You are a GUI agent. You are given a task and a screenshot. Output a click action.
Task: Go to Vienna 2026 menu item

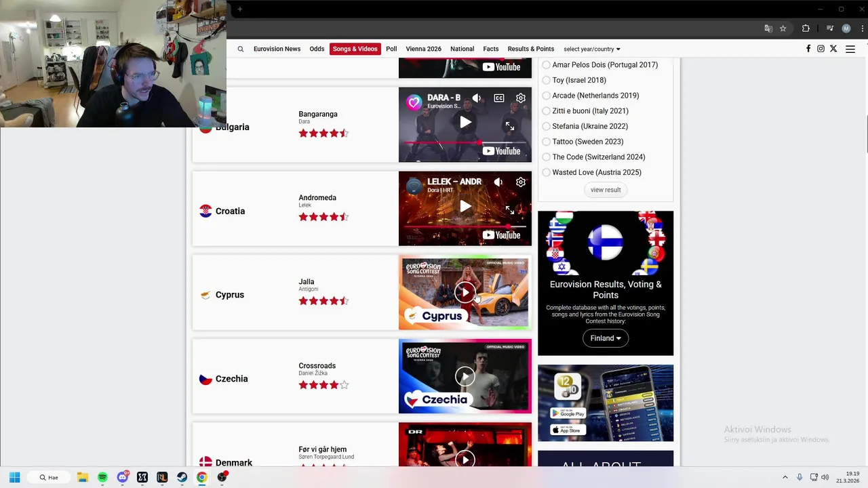coord(424,49)
